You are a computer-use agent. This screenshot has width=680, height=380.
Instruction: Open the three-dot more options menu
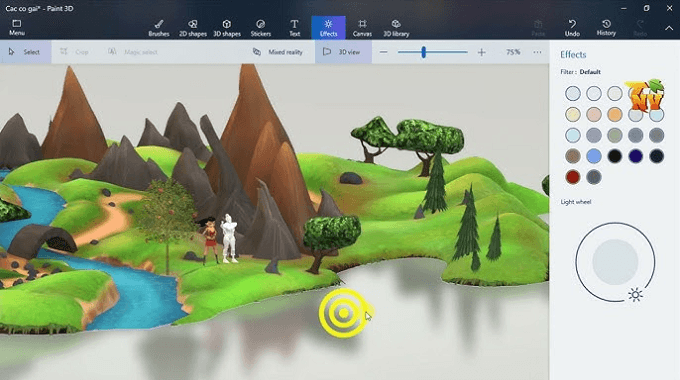pos(537,52)
